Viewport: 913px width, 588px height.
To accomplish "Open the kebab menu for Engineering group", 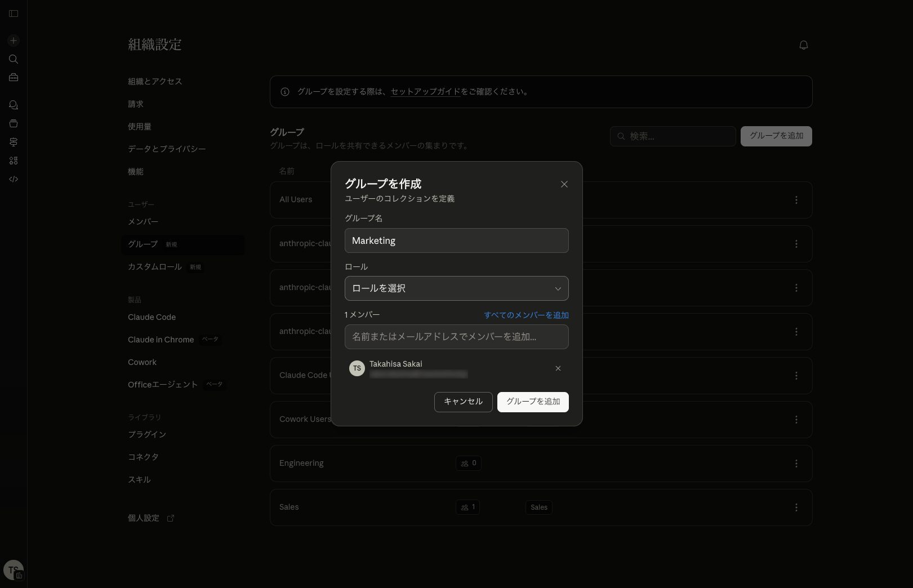I will tap(796, 464).
